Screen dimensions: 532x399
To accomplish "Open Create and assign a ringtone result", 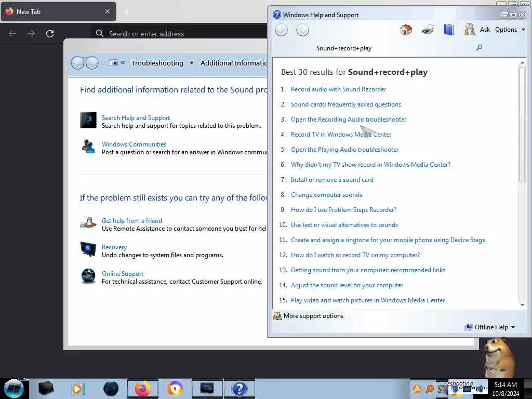I will coord(388,240).
